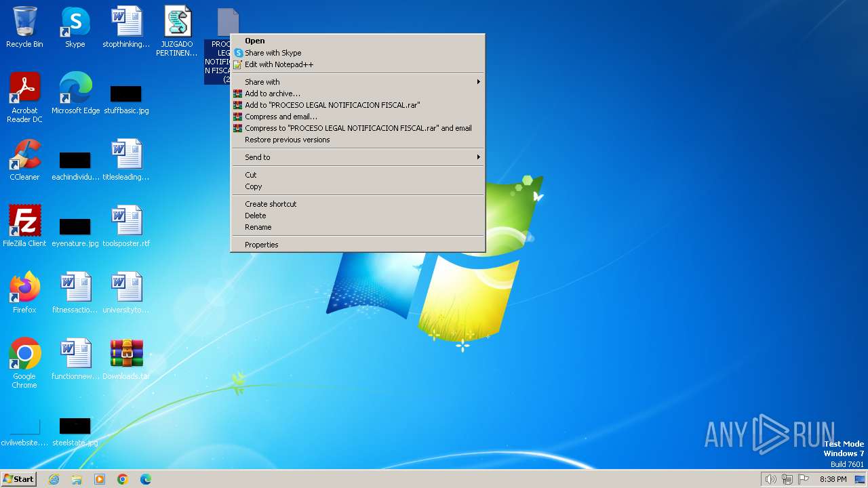Choose Copy in the context menu

(358, 186)
